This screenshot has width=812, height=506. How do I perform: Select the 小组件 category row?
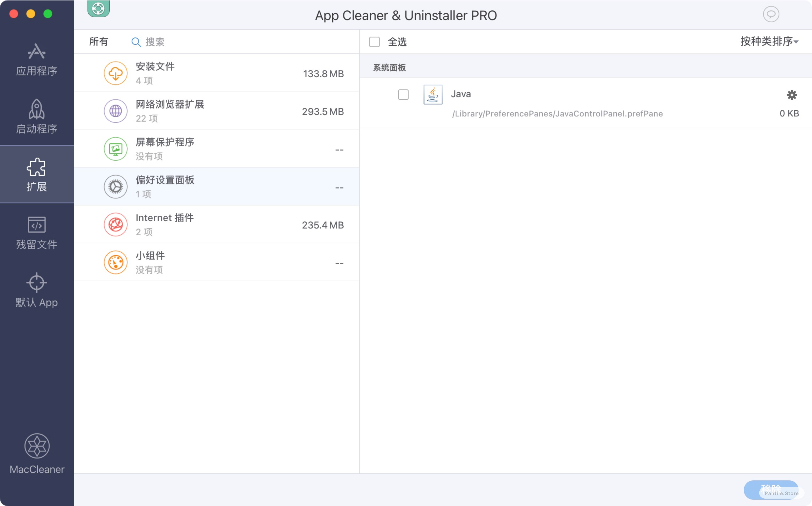[x=217, y=262]
